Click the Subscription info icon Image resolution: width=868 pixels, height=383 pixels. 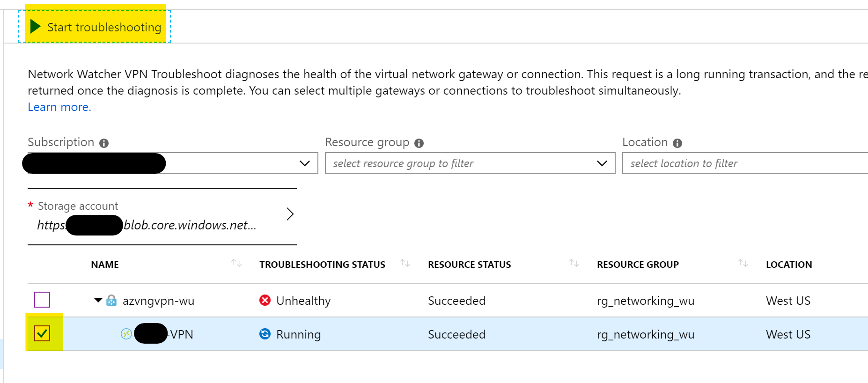click(x=104, y=143)
